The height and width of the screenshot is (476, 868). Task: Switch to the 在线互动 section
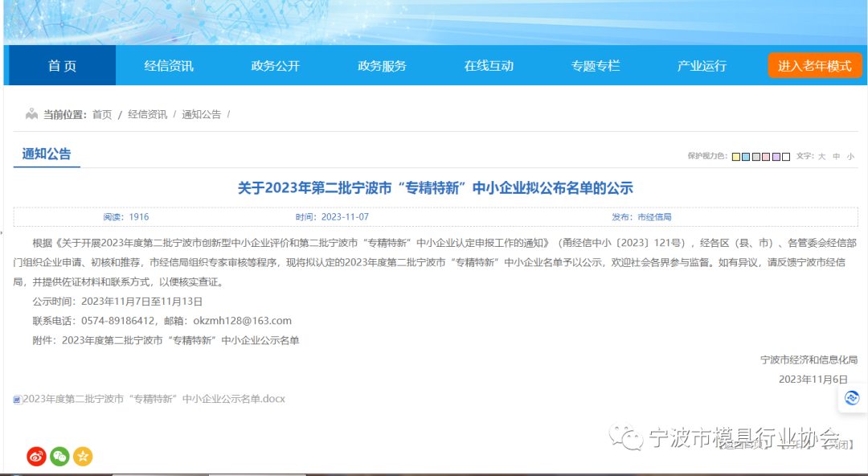[489, 66]
